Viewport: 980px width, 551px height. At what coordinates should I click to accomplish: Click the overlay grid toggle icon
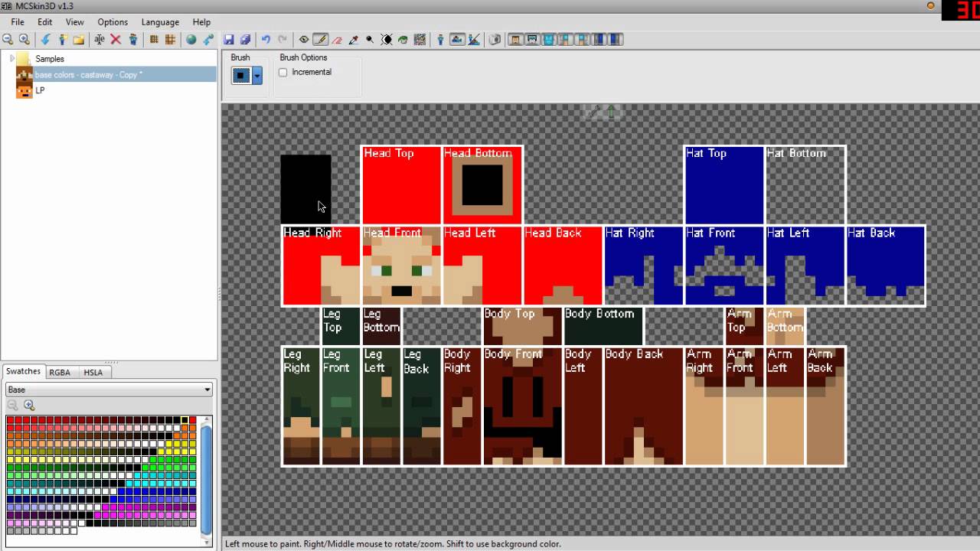tap(170, 40)
